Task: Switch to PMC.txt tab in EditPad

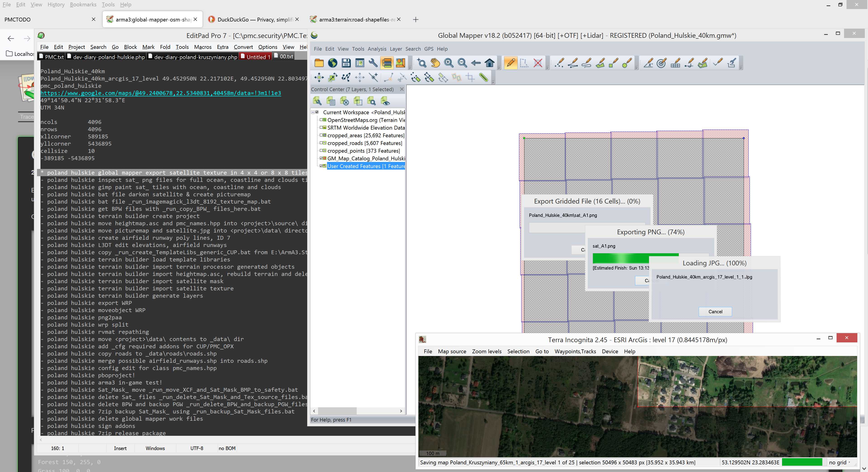Action: tap(51, 57)
